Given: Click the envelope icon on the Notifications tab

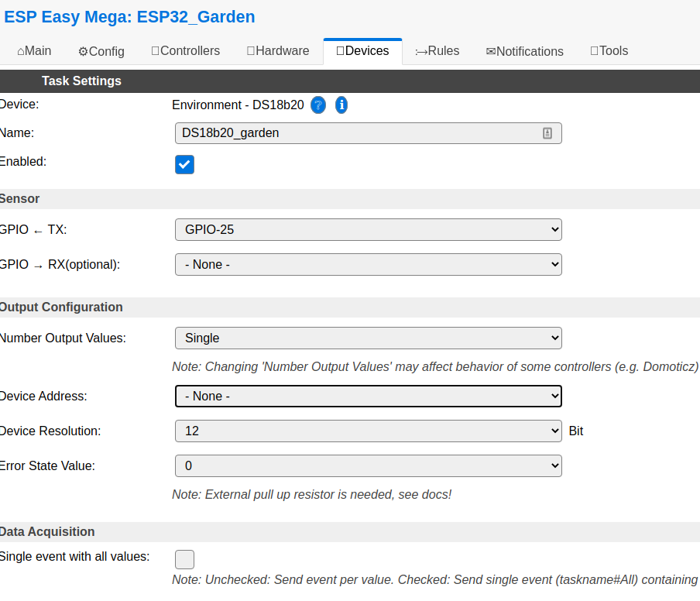Looking at the screenshot, I should point(490,51).
